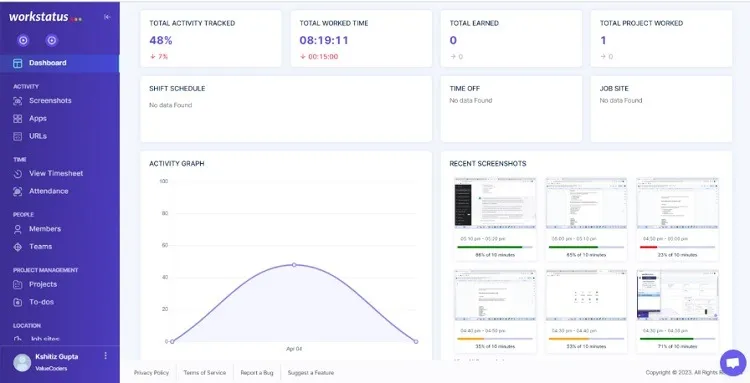750x383 pixels.
Task: Click Suggest a Feature link
Action: pyautogui.click(x=311, y=372)
